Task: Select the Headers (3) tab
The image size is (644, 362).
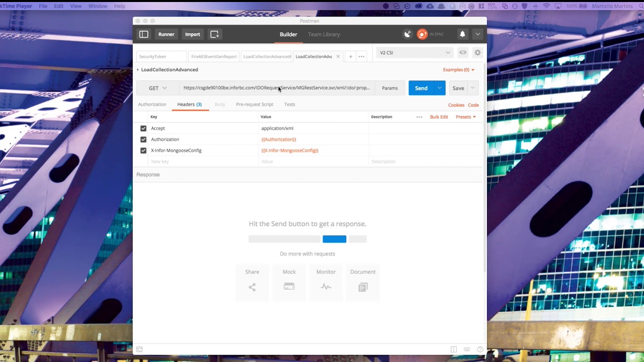Action: [189, 104]
